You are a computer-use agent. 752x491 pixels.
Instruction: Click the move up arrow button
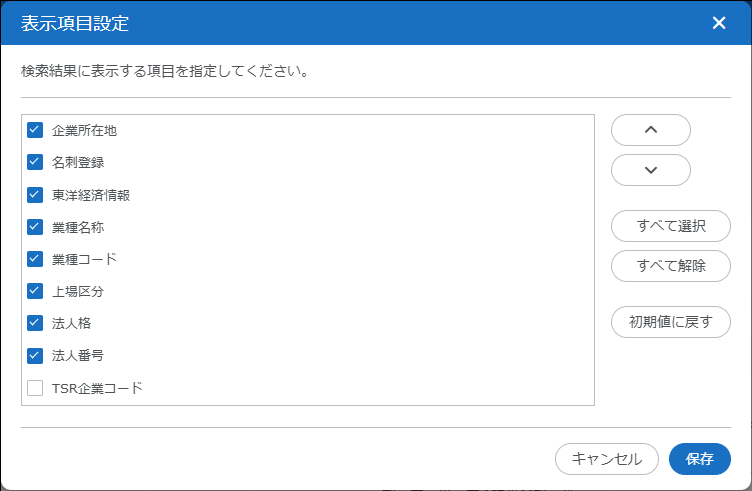coord(650,130)
